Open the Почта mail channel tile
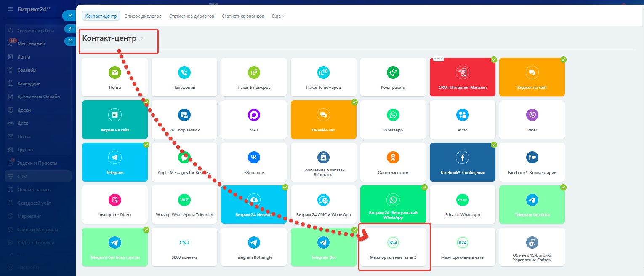The image size is (644, 276). coord(115,77)
